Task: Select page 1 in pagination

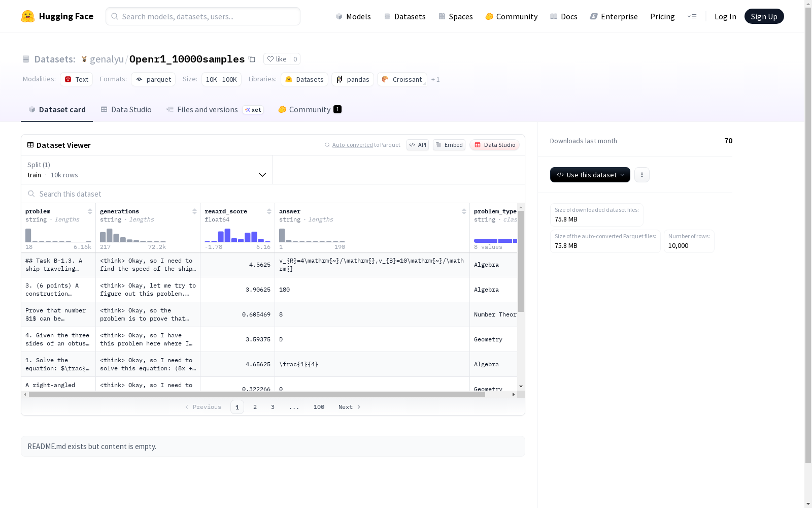Action: 237,407
